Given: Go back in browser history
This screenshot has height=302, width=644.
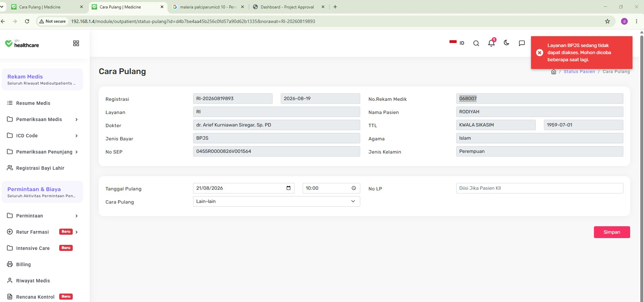Looking at the screenshot, I should click(x=3, y=21).
